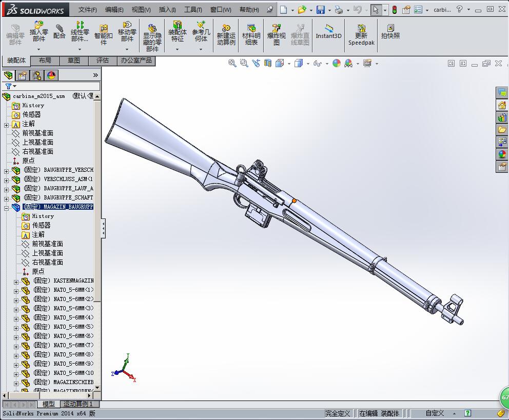Open View Settings monitor icon

coord(367,63)
